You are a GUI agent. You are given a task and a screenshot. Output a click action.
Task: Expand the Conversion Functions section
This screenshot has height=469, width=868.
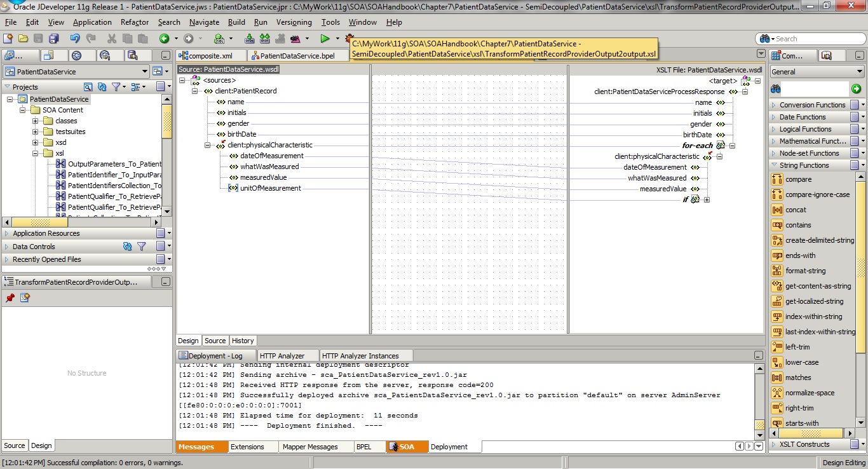click(773, 105)
